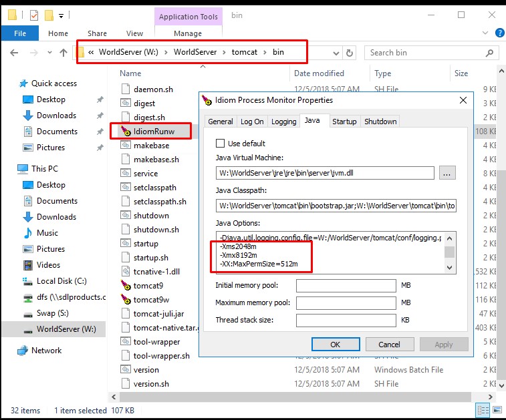Select the digest batch file icon
This screenshot has width=506, height=420.
[126, 103]
